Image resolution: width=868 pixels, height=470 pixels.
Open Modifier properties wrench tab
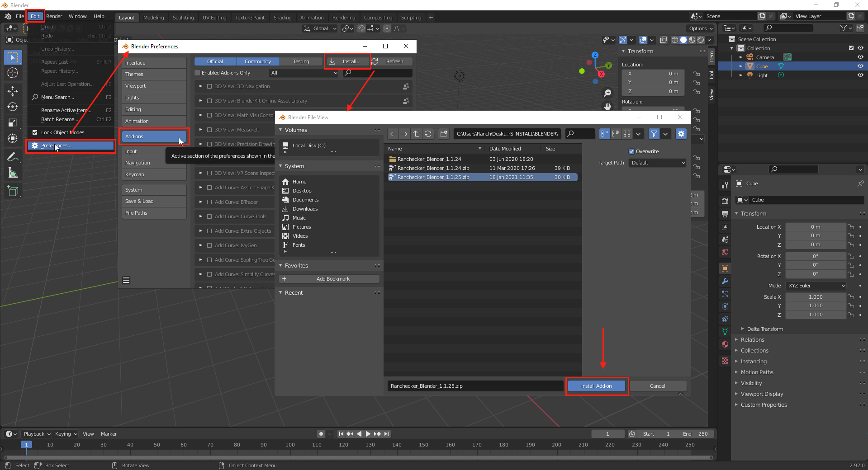tap(725, 281)
